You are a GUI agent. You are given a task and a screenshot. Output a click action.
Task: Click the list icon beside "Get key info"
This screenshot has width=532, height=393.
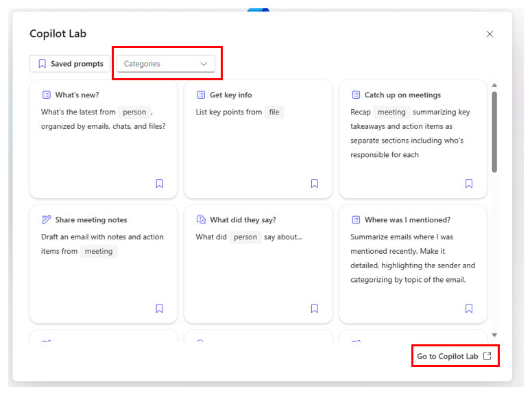click(x=201, y=95)
